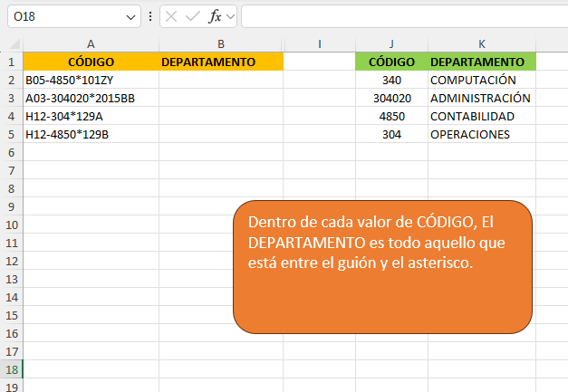Select column J header
568x392 pixels.
point(391,43)
